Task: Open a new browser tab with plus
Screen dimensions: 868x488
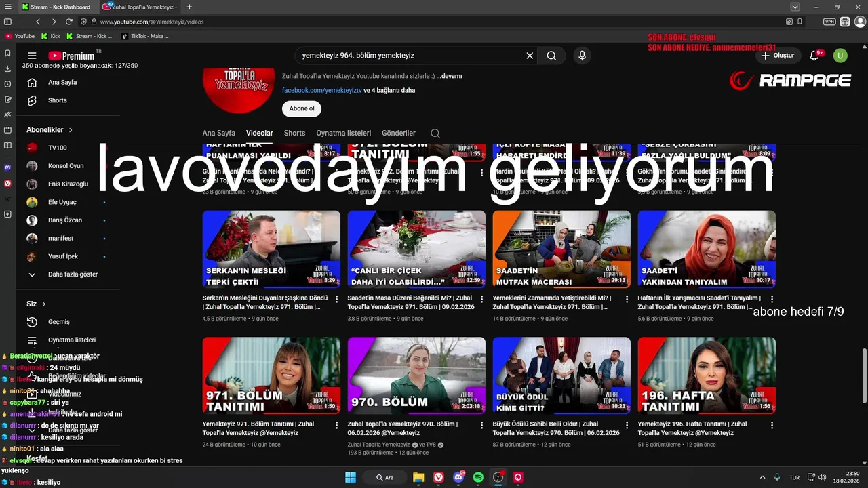Action: tap(189, 7)
